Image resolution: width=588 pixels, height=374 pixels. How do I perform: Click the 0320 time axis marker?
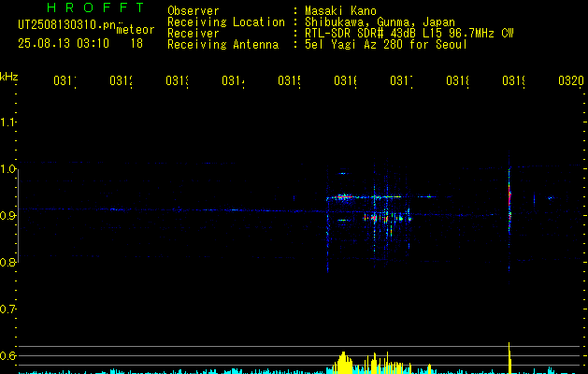tap(571, 80)
